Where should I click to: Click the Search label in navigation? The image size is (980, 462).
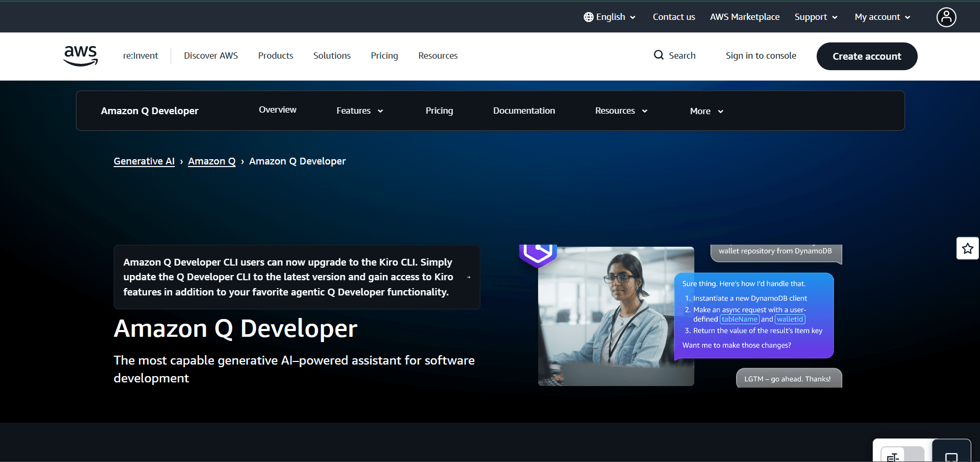pyautogui.click(x=682, y=56)
